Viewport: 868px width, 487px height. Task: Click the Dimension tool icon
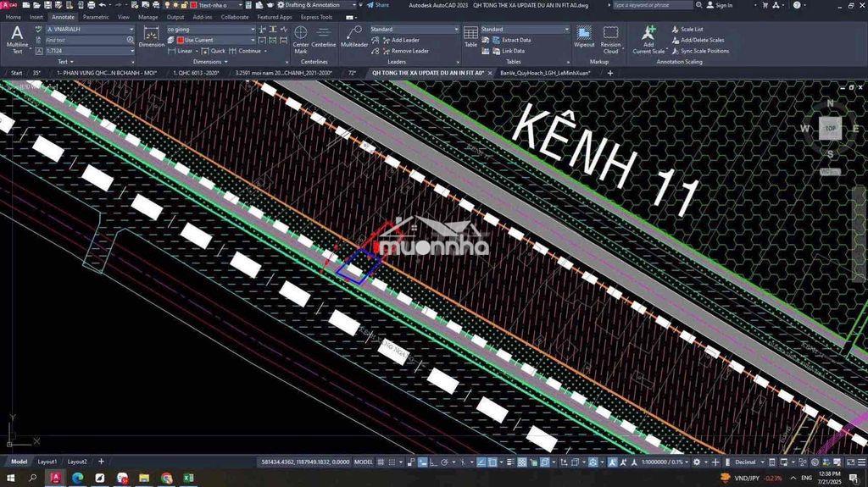(x=151, y=37)
